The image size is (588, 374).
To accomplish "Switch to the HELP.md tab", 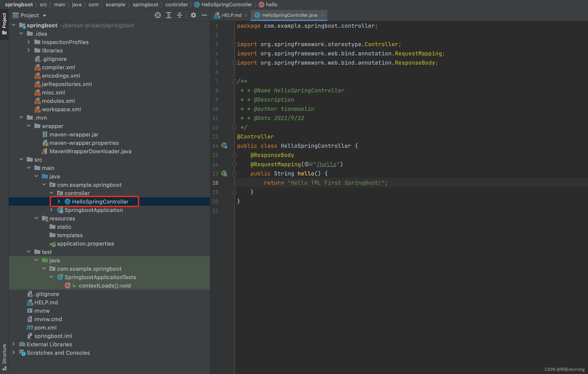I will tap(231, 15).
